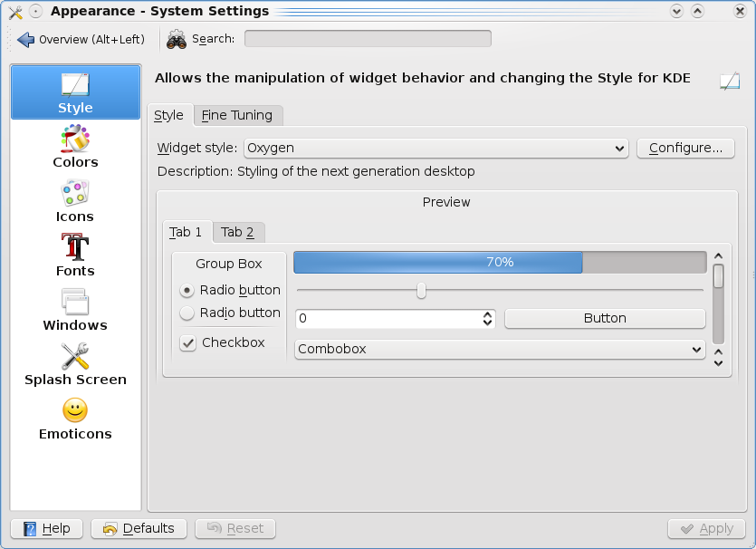756x549 pixels.
Task: Select the first Radio button in preview
Action: click(x=187, y=291)
